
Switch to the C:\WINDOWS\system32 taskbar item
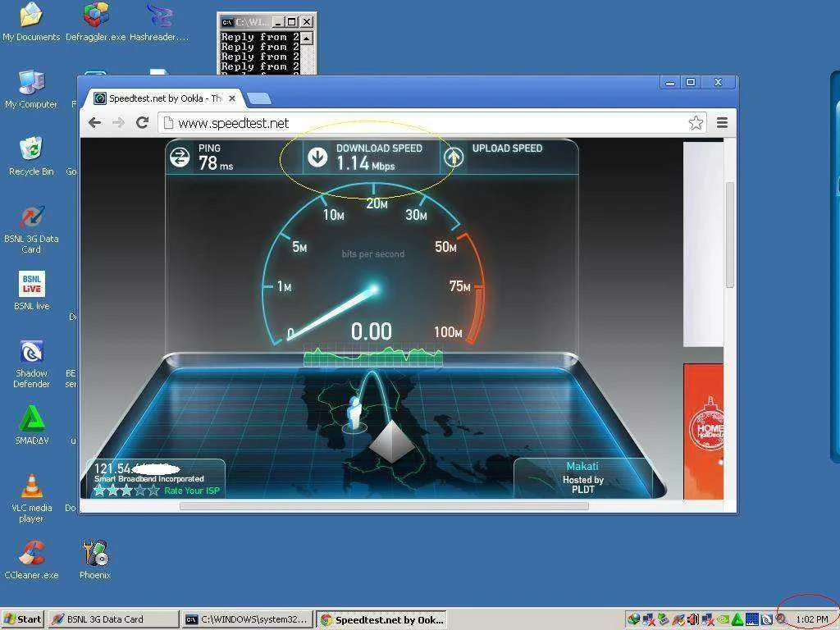(248, 619)
